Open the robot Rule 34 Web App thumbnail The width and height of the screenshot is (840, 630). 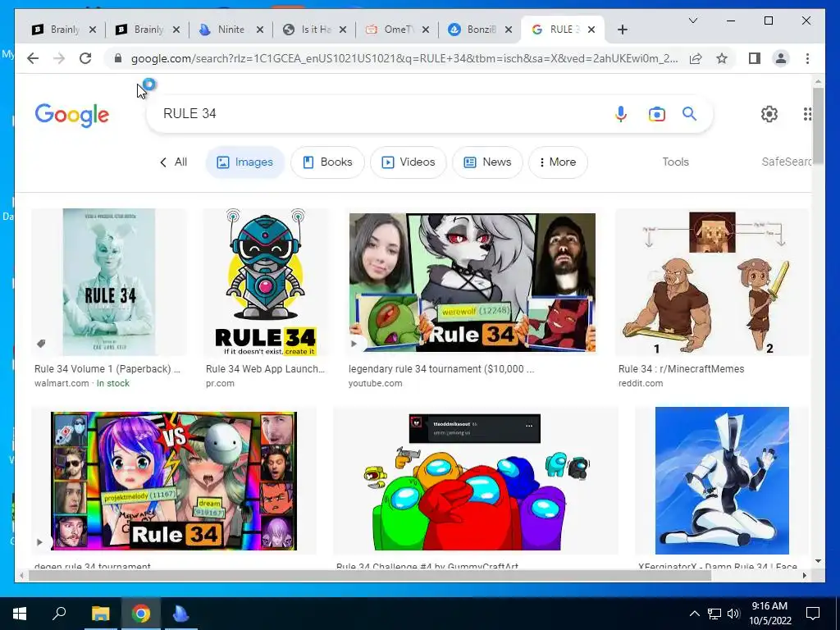[x=265, y=282]
